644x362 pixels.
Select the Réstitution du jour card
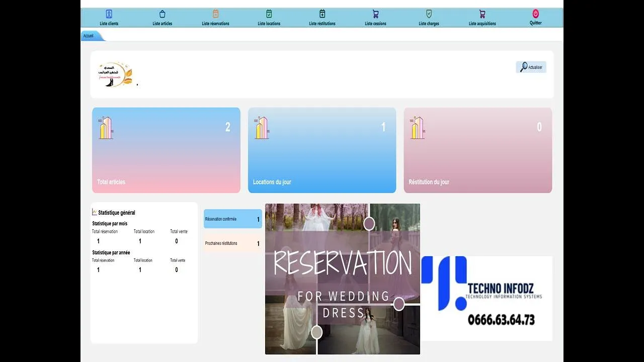point(477,150)
